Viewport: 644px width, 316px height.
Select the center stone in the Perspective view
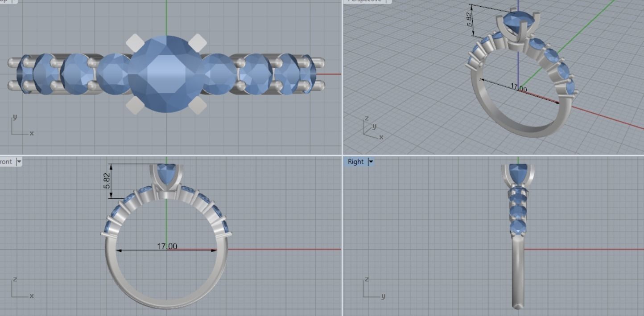coord(517,21)
